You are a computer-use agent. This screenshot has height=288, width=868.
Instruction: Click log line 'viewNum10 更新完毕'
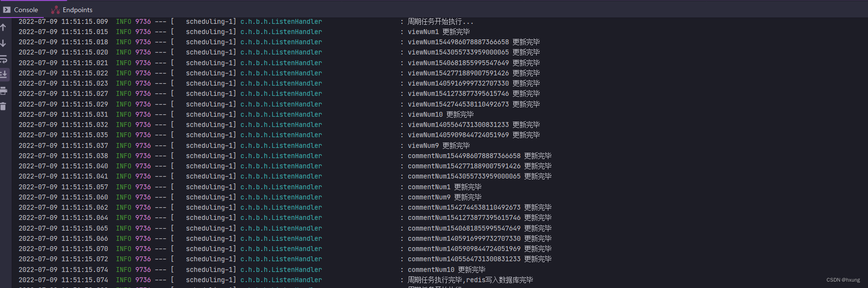[441, 114]
